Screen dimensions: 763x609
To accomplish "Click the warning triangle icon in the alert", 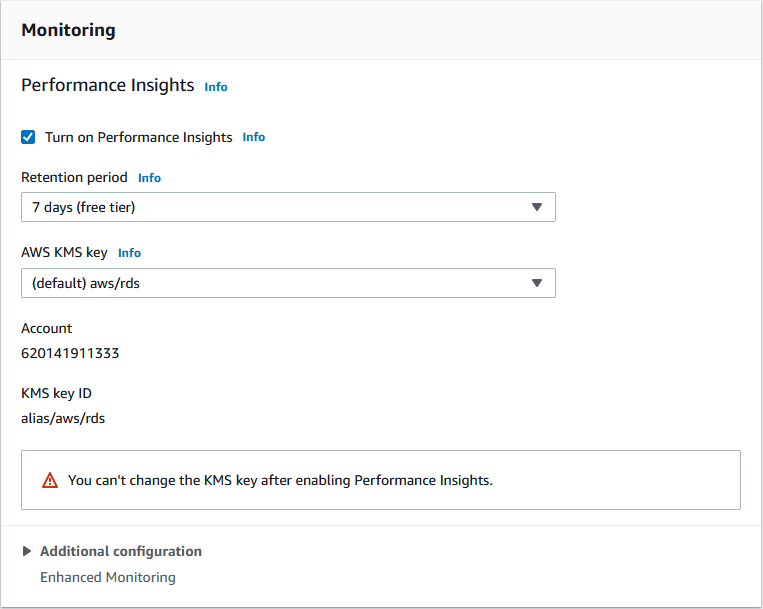I will click(50, 480).
